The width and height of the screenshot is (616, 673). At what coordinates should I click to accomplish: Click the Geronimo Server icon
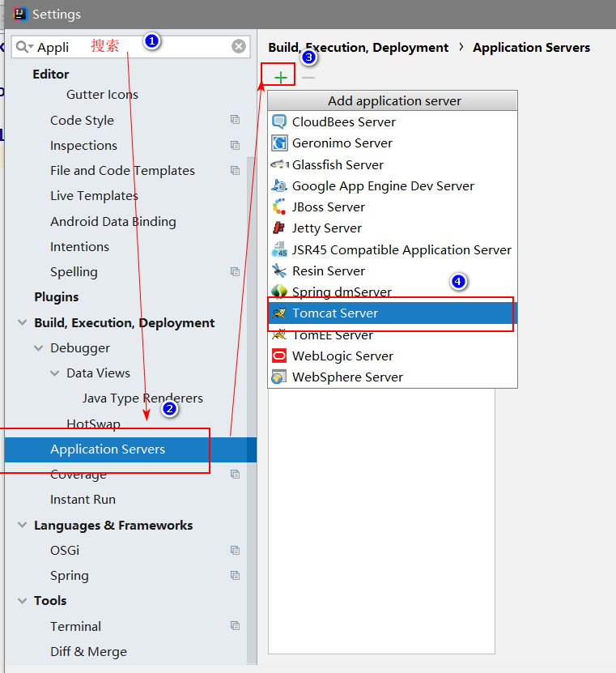point(279,143)
